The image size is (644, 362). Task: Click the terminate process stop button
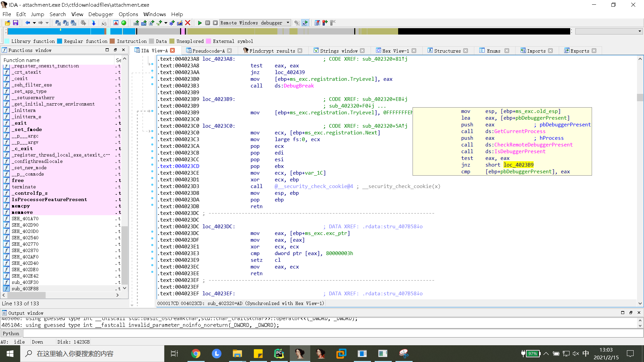coord(215,23)
